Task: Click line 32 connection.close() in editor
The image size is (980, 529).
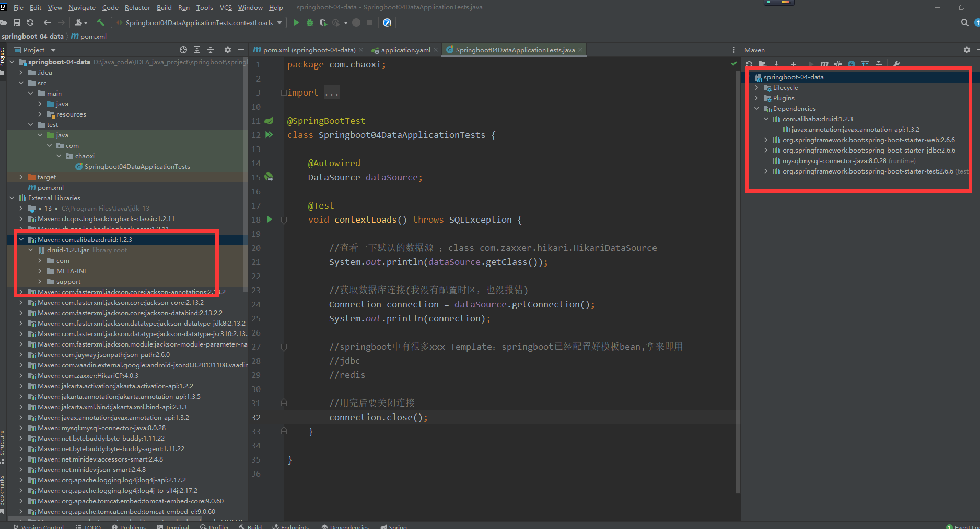Action: coord(378,417)
